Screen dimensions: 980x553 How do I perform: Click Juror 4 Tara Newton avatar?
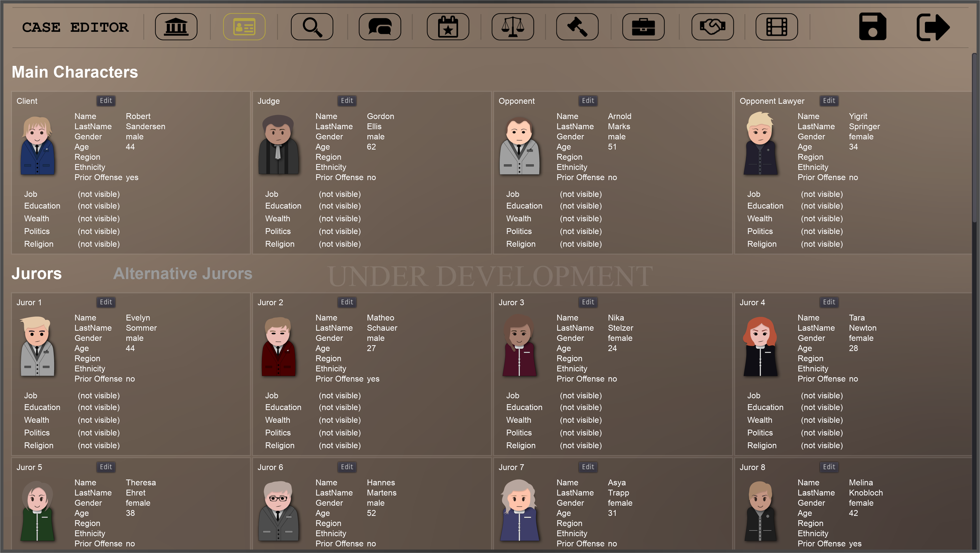point(760,346)
